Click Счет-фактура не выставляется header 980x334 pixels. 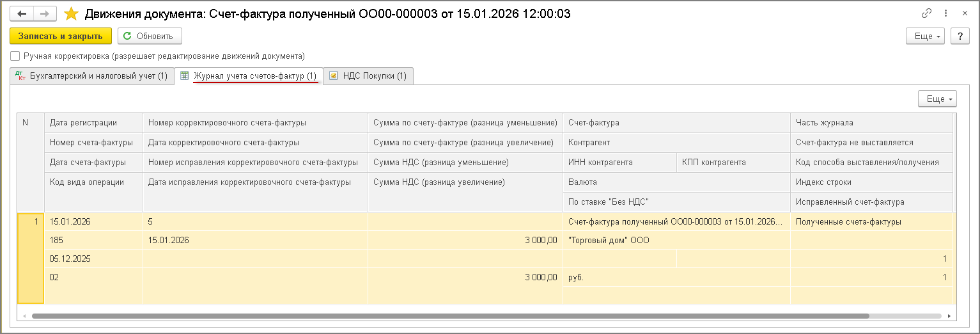[871, 143]
